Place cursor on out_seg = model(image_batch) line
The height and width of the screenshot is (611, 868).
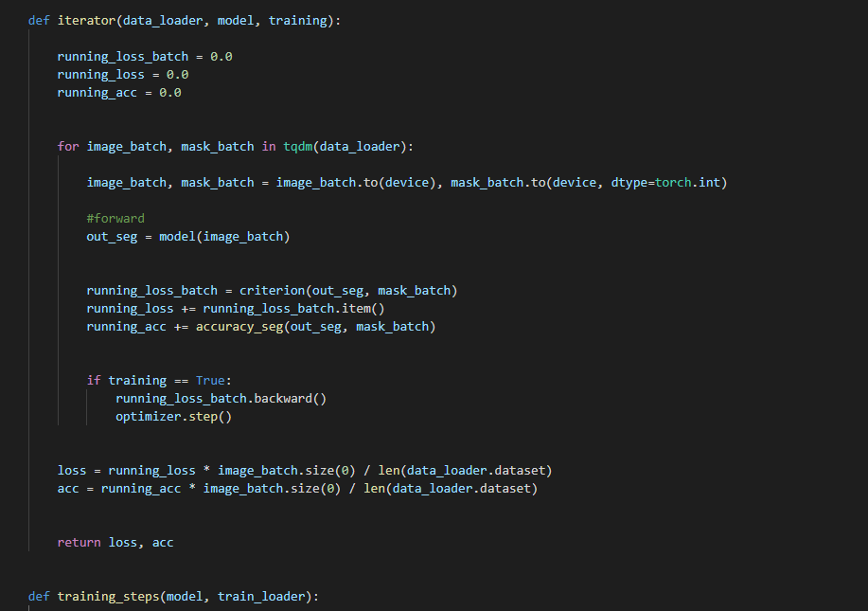pyautogui.click(x=187, y=236)
